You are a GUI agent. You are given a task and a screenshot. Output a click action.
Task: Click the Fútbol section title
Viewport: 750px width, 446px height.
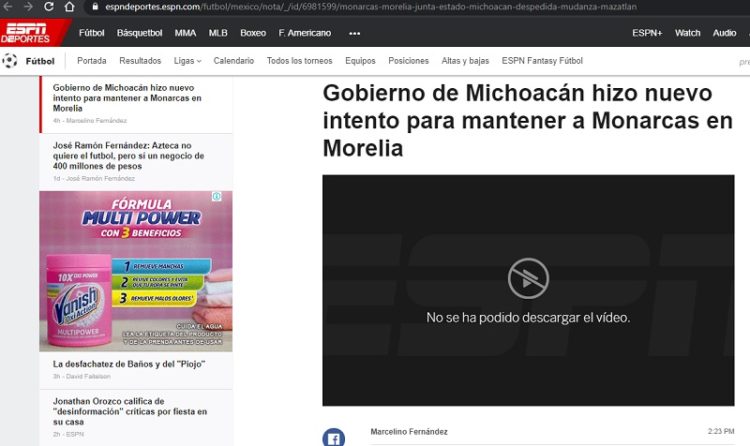pyautogui.click(x=40, y=61)
